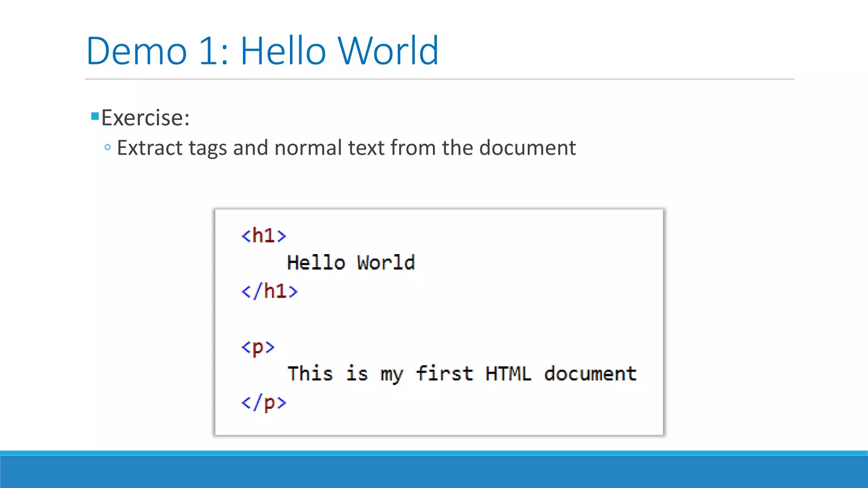Screen dimensions: 868x488
Task: Click the 'Hello World' text inside the code box
Action: pos(351,263)
